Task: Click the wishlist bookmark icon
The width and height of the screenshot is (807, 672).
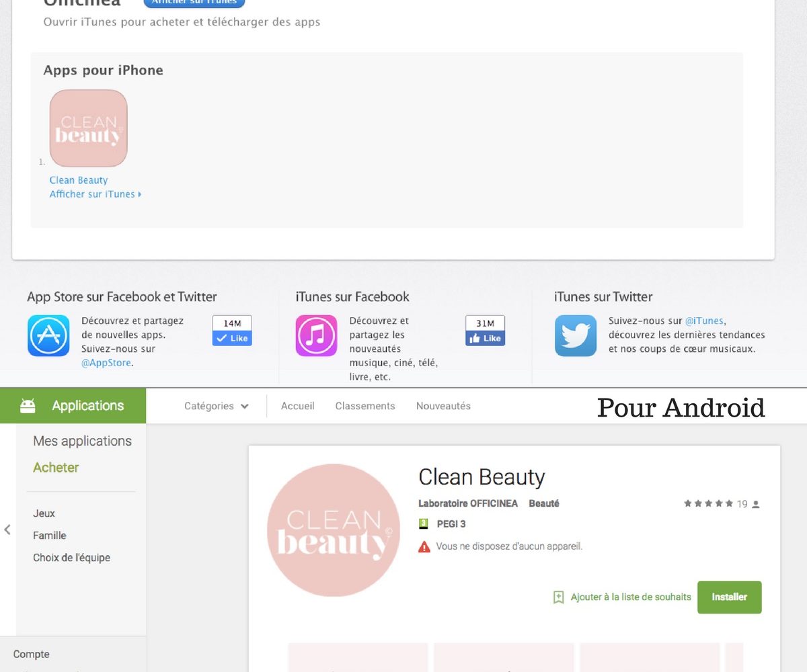Action: pos(558,597)
